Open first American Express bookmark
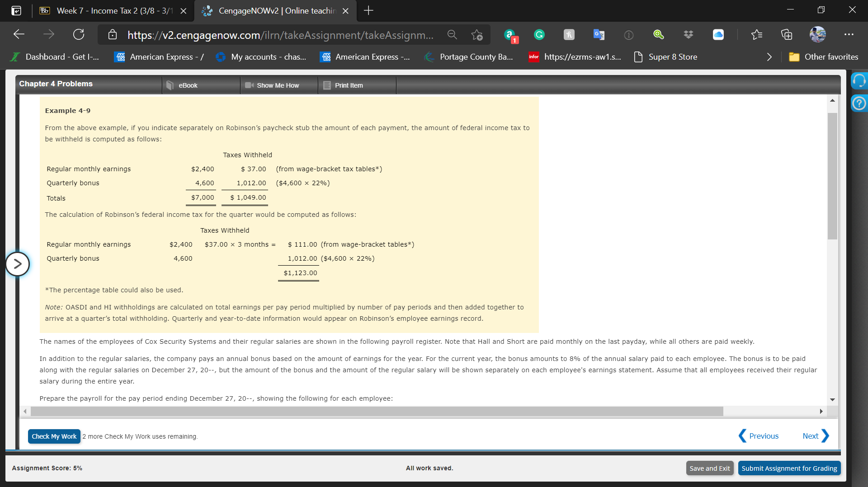This screenshot has height=487, width=868. tap(160, 57)
